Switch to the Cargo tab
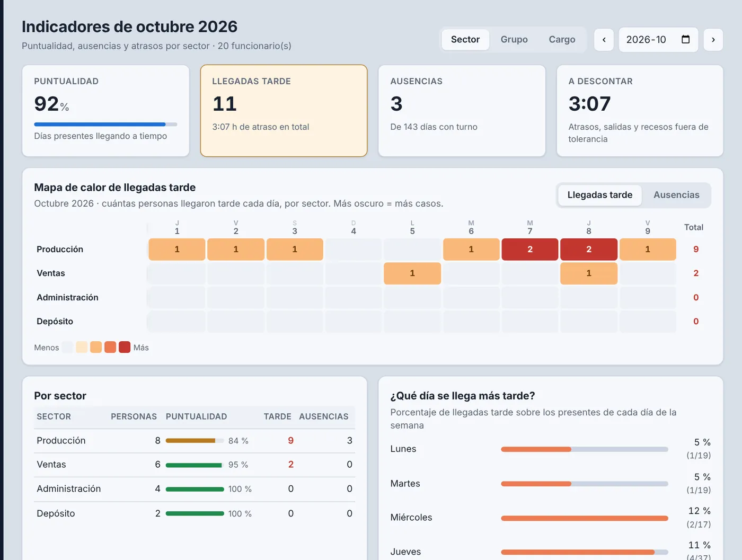 [x=562, y=40]
